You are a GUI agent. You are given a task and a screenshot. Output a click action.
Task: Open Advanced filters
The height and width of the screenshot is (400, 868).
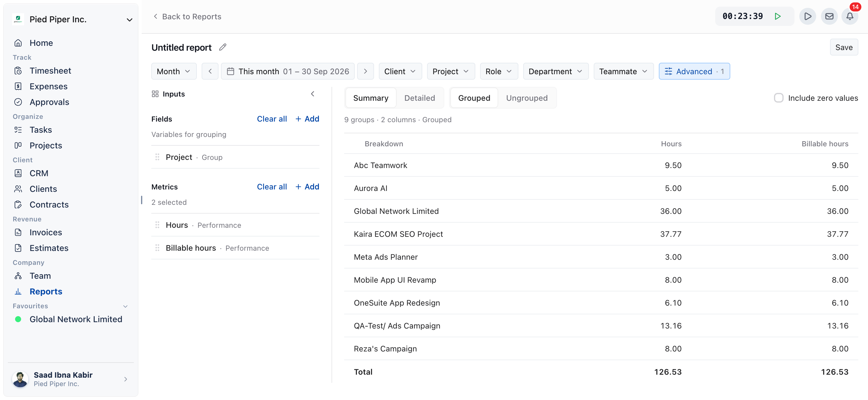point(694,71)
